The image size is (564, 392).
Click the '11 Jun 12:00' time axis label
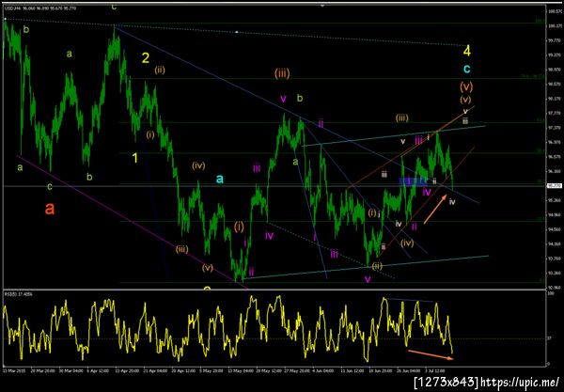351,370
